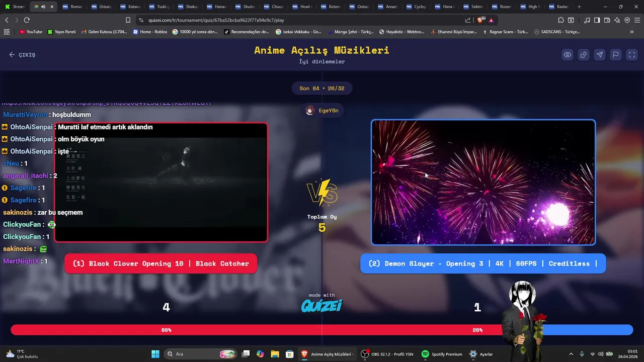Screen dimensions: 644x362
Task: Go forward in browser history
Action: (17, 20)
